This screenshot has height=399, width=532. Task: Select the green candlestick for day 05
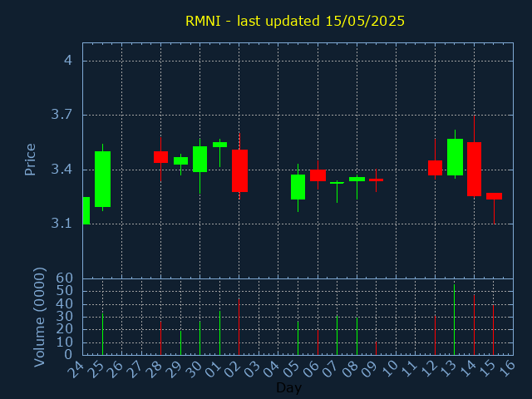click(x=298, y=187)
